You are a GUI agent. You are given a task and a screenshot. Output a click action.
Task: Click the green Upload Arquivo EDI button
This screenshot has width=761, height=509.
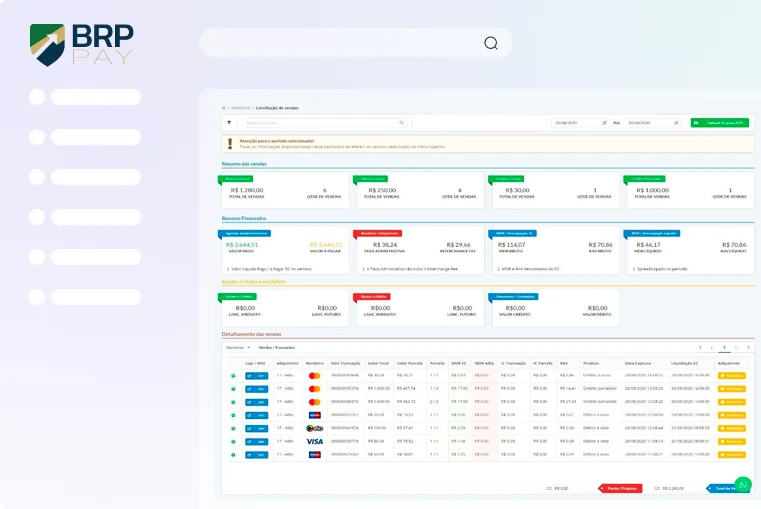(720, 123)
